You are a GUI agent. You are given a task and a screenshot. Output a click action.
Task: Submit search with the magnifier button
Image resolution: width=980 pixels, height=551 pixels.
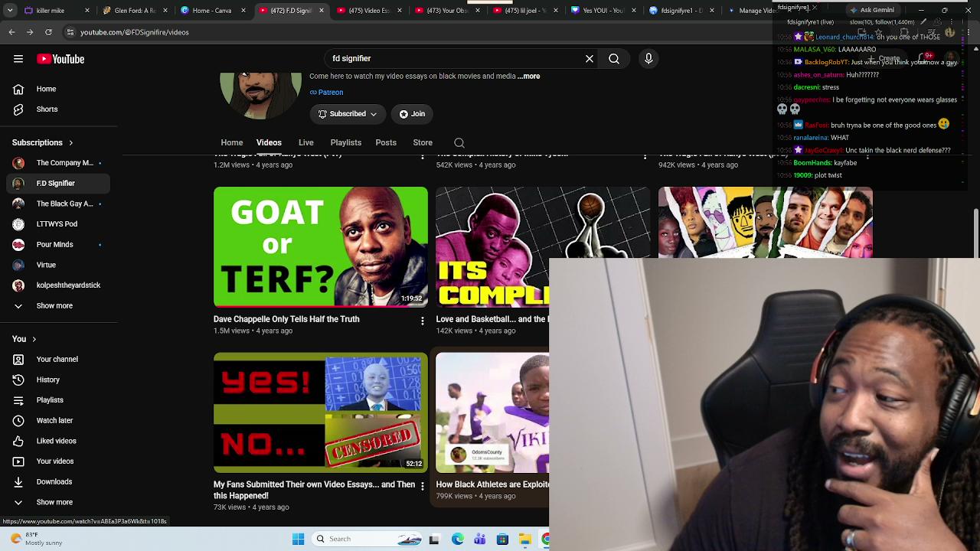click(614, 59)
